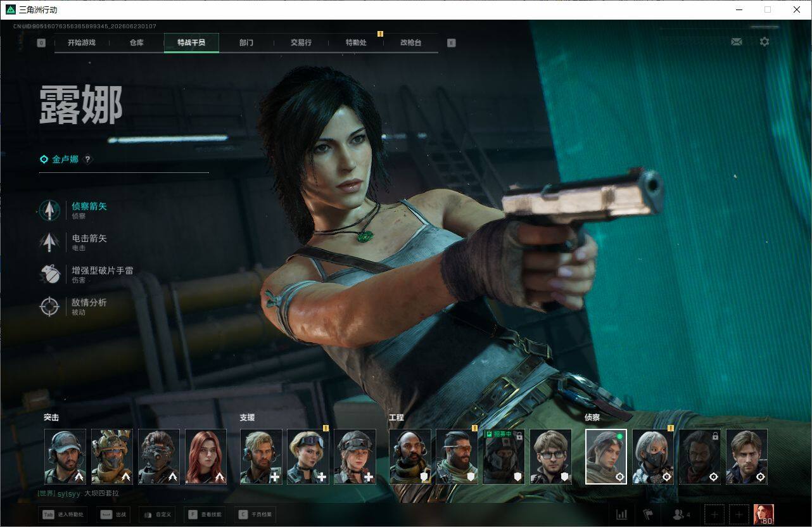Click the 支援 category label

coord(247,417)
